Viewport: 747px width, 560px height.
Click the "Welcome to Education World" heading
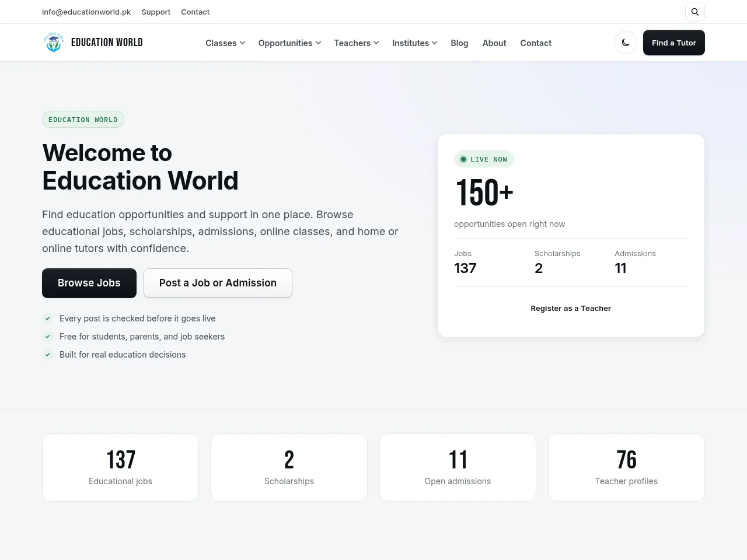tap(140, 167)
